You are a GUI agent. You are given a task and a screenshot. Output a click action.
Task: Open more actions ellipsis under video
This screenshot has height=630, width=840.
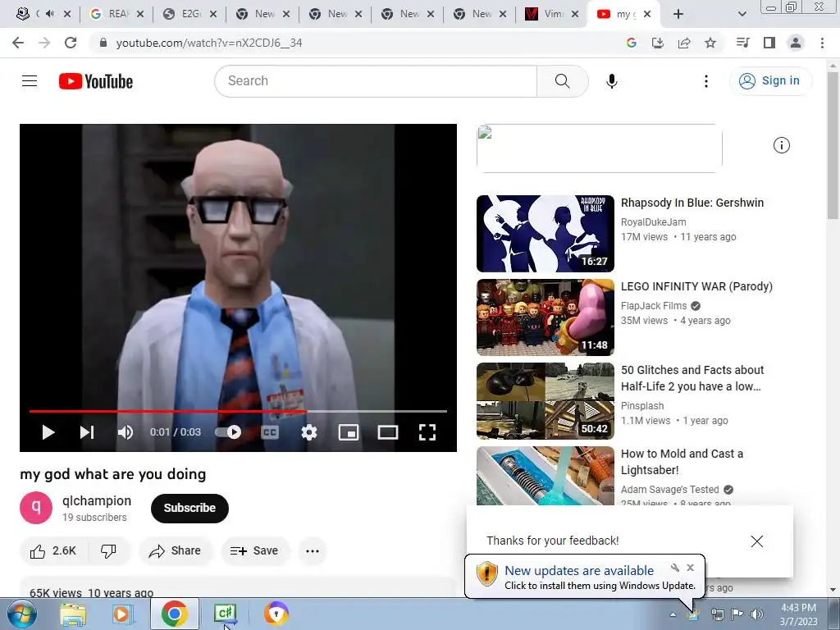point(313,550)
